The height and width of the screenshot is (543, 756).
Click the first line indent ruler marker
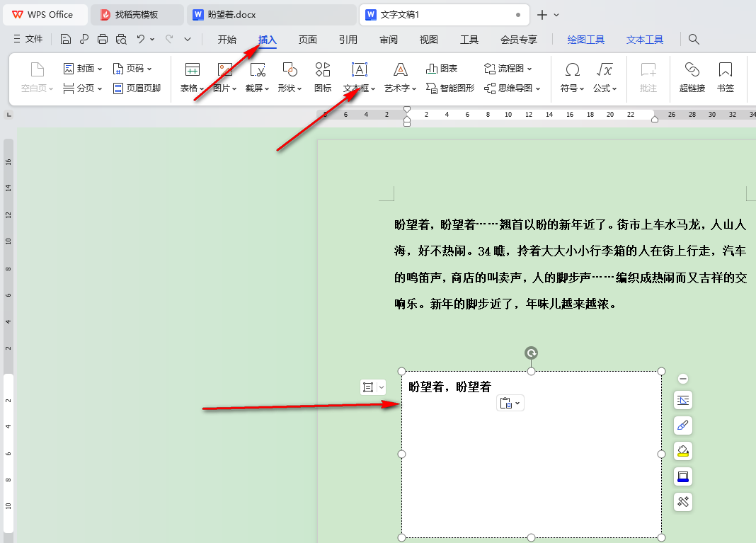[x=407, y=110]
